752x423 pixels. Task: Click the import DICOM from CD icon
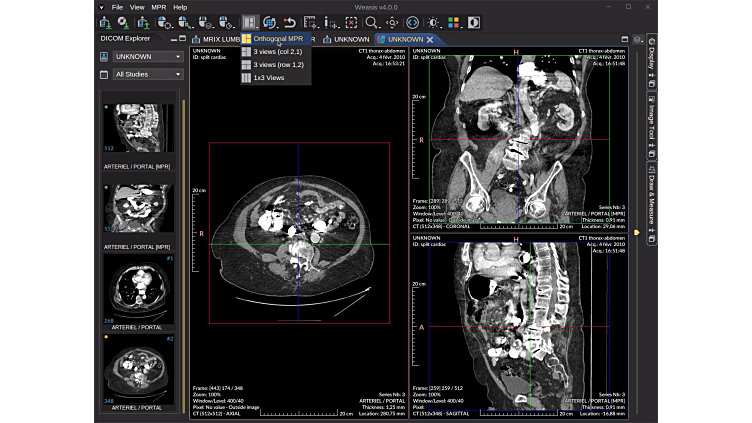pyautogui.click(x=124, y=23)
